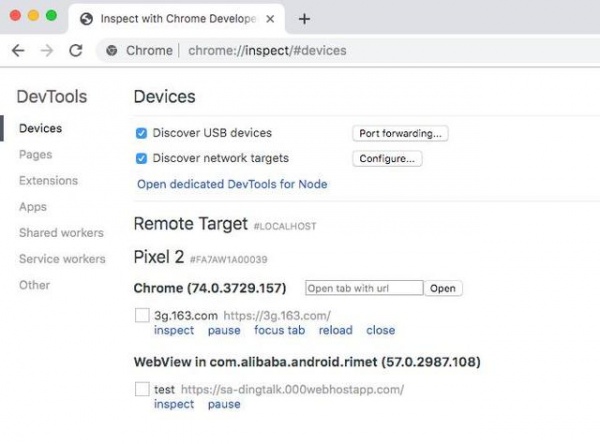Click the Open tab with url field

coord(364,288)
